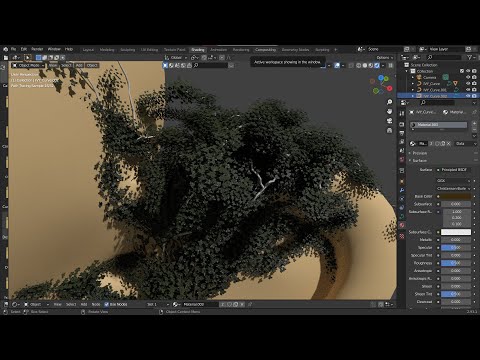
Task: Toggle Collection exclude checkbox in outliner
Action: (x=462, y=71)
